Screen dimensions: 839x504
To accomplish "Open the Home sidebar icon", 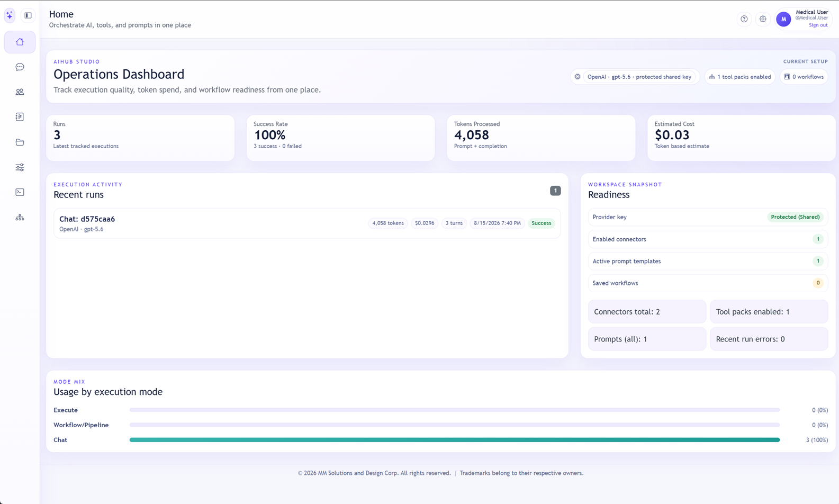I will point(20,42).
